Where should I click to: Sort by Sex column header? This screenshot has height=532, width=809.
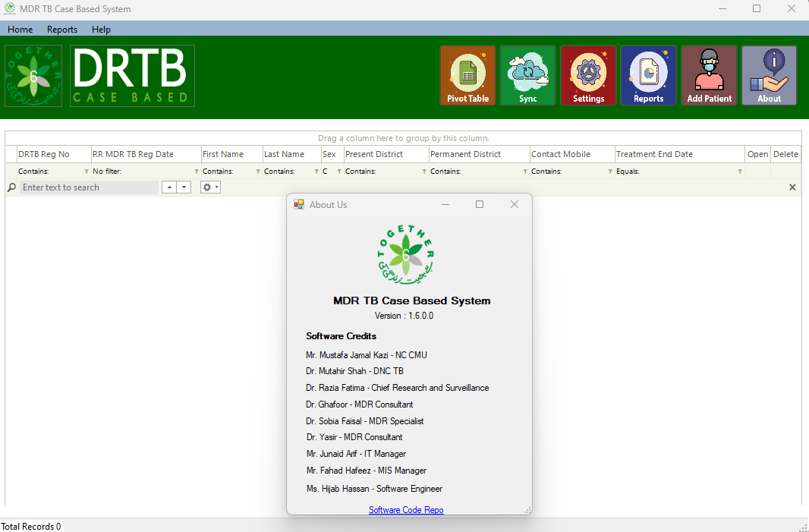pyautogui.click(x=332, y=154)
